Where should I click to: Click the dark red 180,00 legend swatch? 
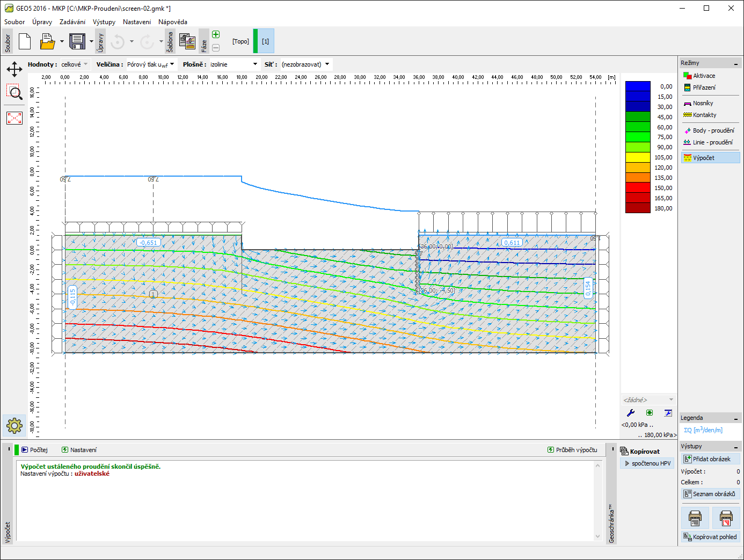tap(638, 208)
